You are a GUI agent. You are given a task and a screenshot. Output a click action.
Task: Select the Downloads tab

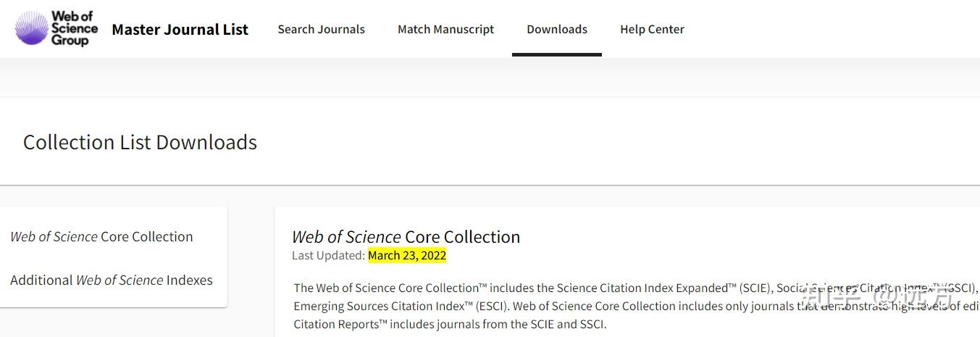click(556, 30)
